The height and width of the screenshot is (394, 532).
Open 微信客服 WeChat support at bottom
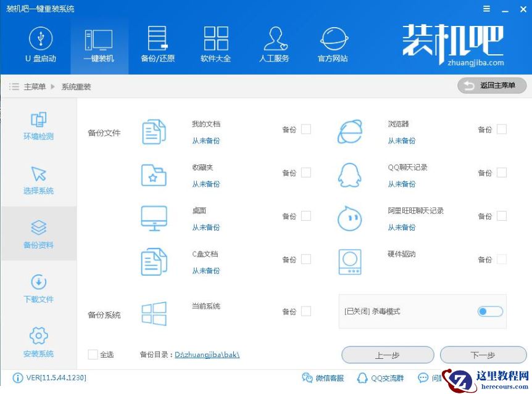point(327,377)
